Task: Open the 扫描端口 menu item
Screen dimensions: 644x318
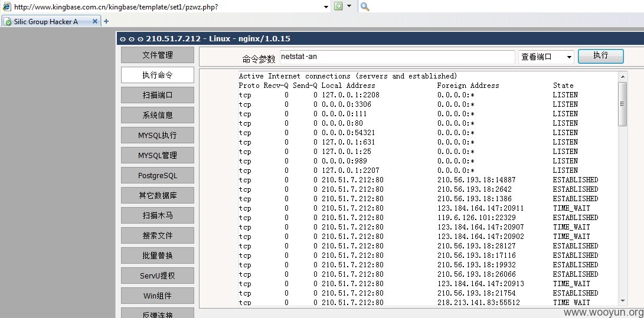Action: [157, 95]
